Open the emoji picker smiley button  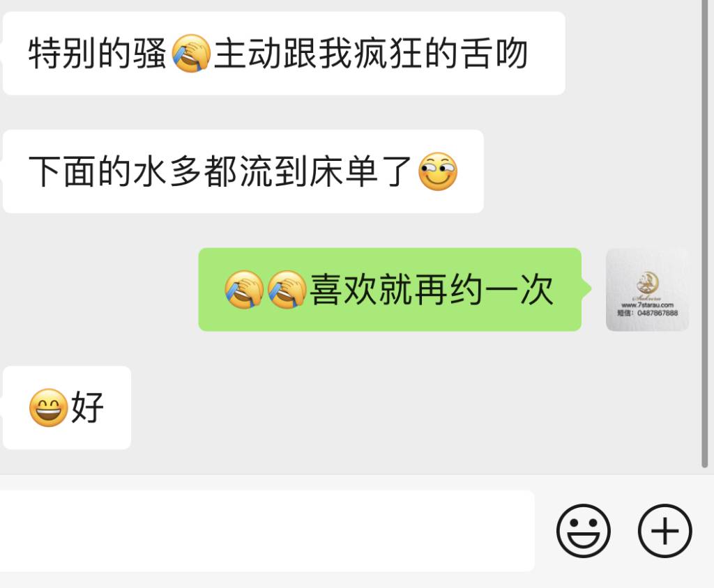(584, 531)
